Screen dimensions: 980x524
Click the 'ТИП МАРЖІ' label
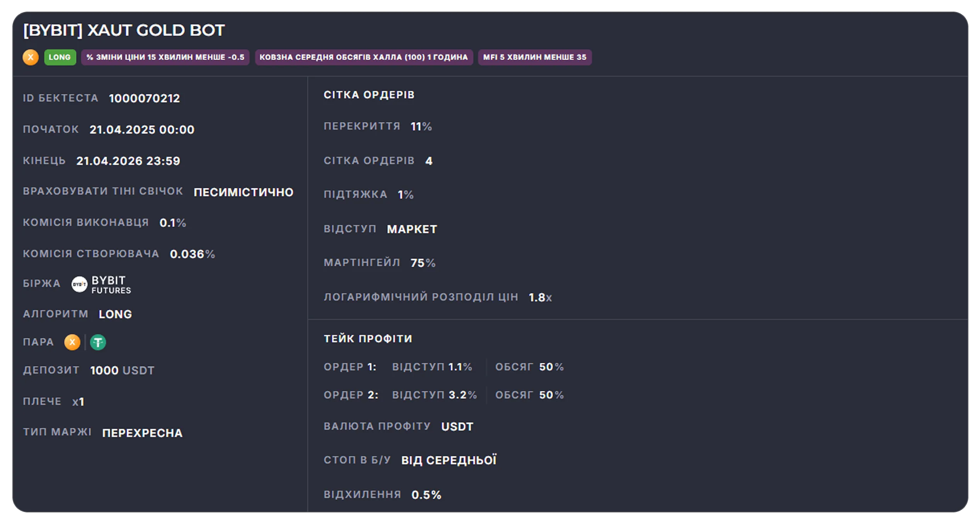[57, 432]
